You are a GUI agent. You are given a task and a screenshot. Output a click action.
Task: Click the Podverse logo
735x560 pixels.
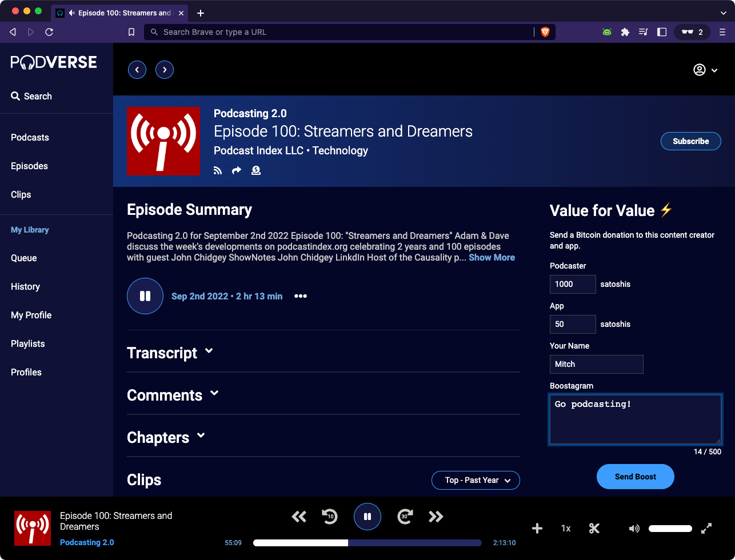tap(54, 62)
